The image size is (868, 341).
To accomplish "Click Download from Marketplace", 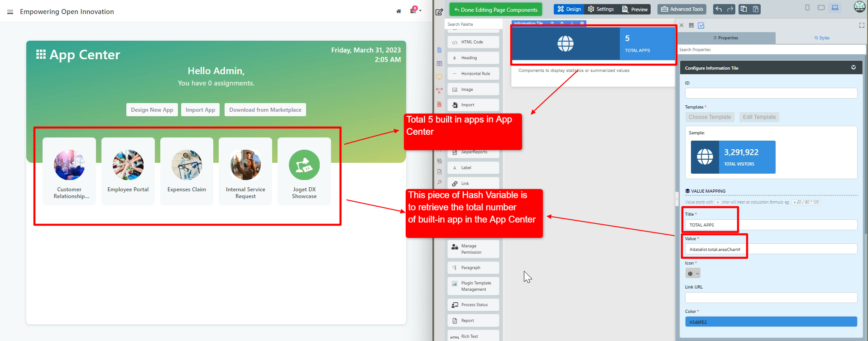I will coord(265,110).
